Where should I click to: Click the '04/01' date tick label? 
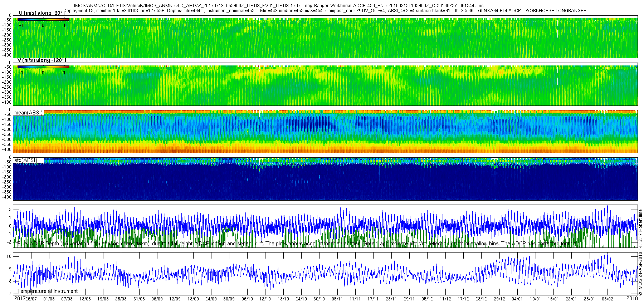[517, 299]
